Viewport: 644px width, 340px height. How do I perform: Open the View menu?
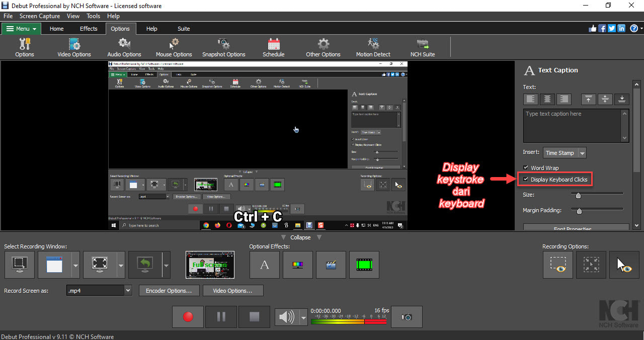click(73, 16)
